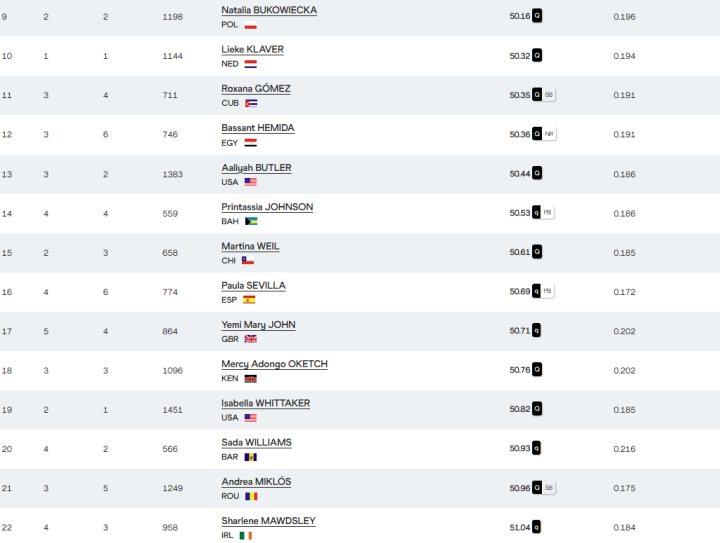The image size is (720, 543).
Task: Click the 50.71 result for Yemi Mary John
Action: click(519, 330)
